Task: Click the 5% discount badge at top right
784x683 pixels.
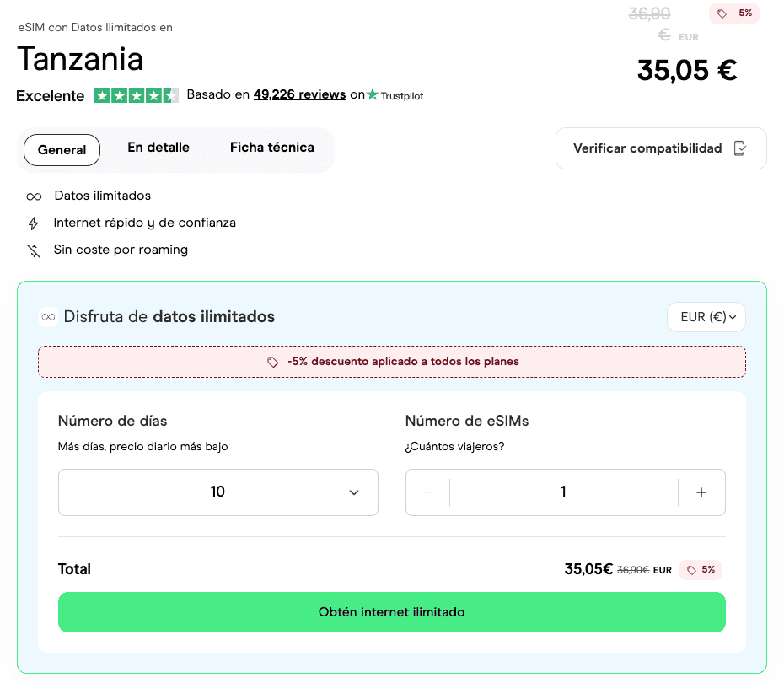Action: click(x=734, y=13)
